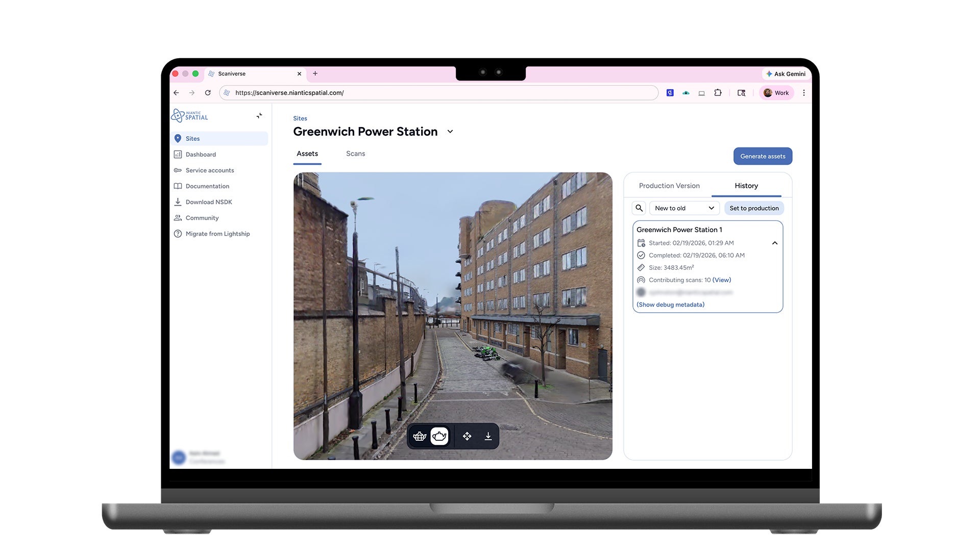
Task: Switch viewer to wireframe mesh teapot mode
Action: click(x=420, y=436)
